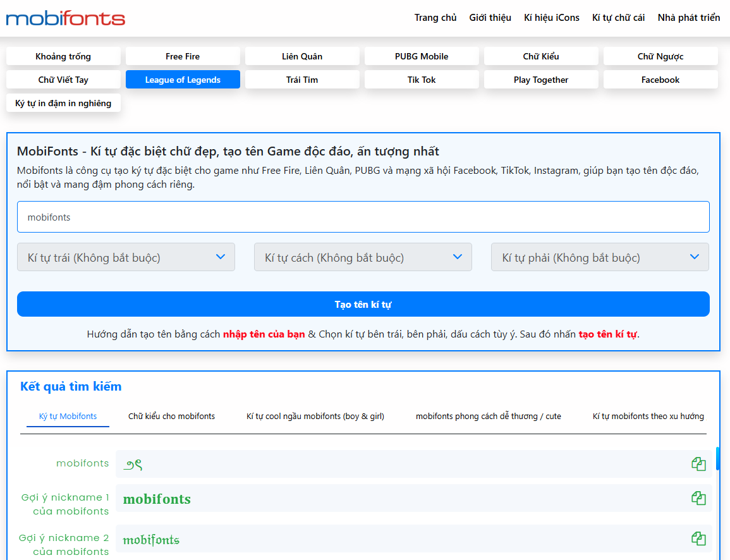Select the Tik Tok category
This screenshot has width=730, height=560.
pos(422,80)
